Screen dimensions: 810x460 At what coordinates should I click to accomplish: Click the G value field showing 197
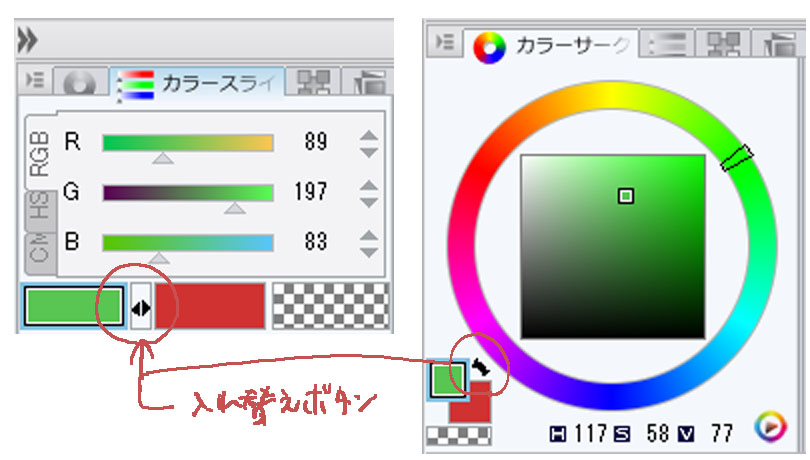(310, 192)
